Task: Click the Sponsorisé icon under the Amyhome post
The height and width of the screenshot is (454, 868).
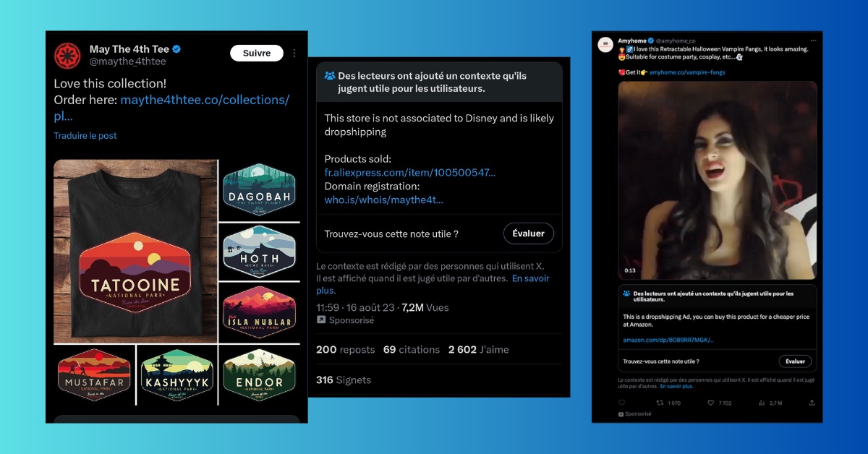Action: coord(621,414)
